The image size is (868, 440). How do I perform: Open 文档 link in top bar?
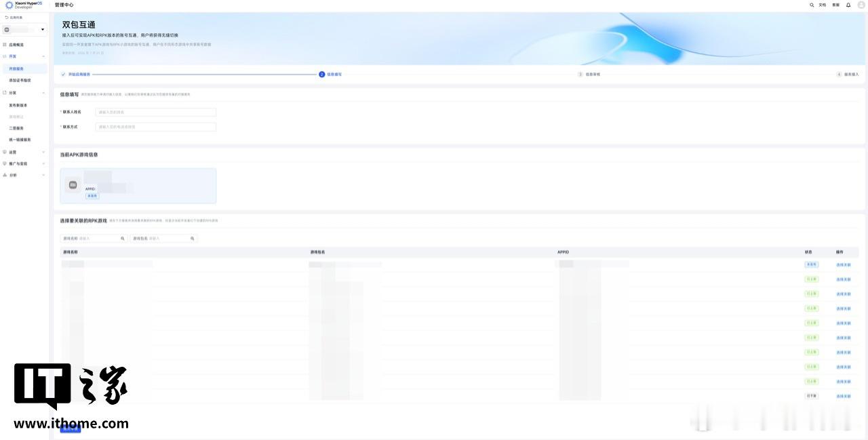point(823,5)
